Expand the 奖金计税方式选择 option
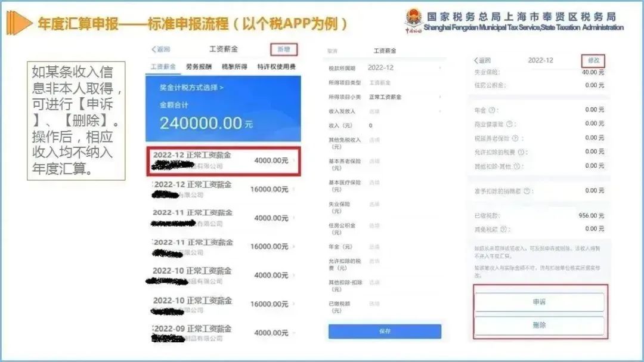This screenshot has width=644, height=362. [x=191, y=88]
